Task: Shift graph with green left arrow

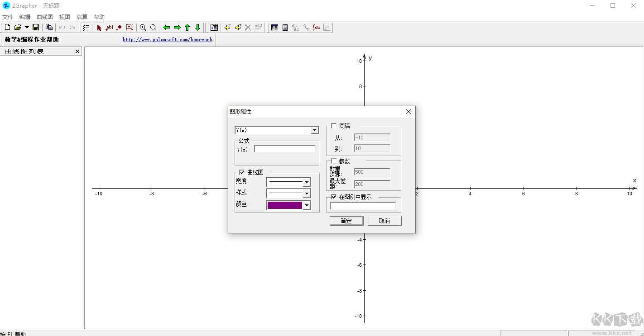Action: point(167,28)
